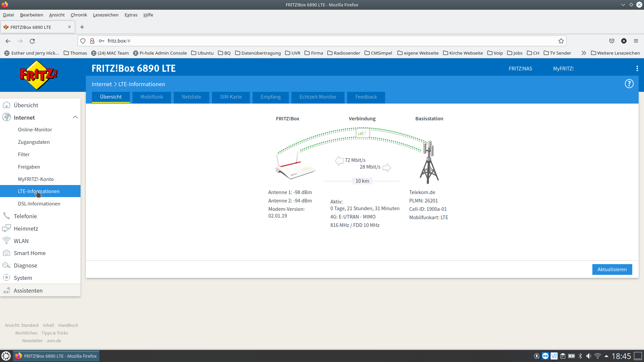The width and height of the screenshot is (644, 362).
Task: Show more bookmarks via double chevron
Action: pos(584,53)
